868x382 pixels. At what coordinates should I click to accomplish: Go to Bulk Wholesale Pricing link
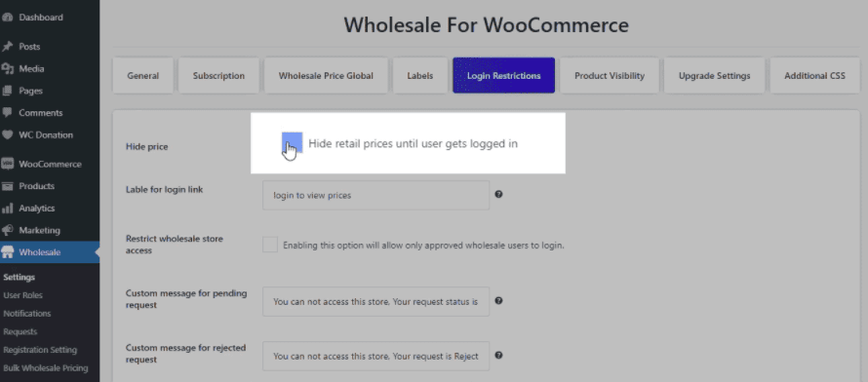pos(46,368)
